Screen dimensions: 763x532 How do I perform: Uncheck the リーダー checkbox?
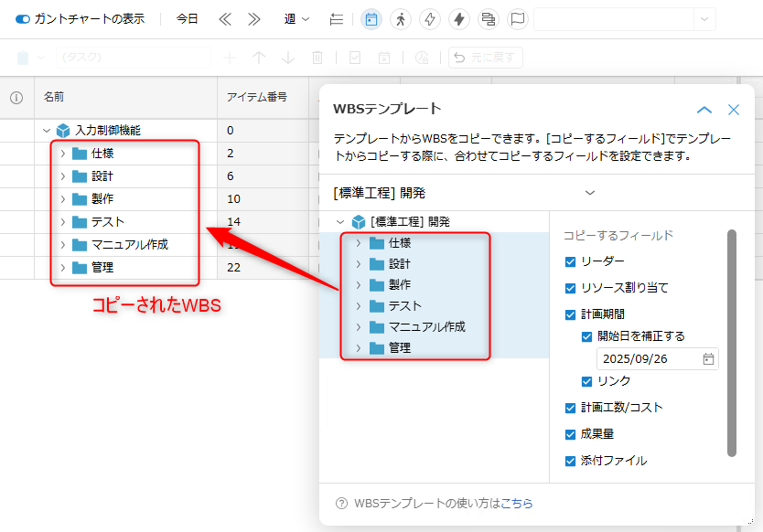coord(571,261)
